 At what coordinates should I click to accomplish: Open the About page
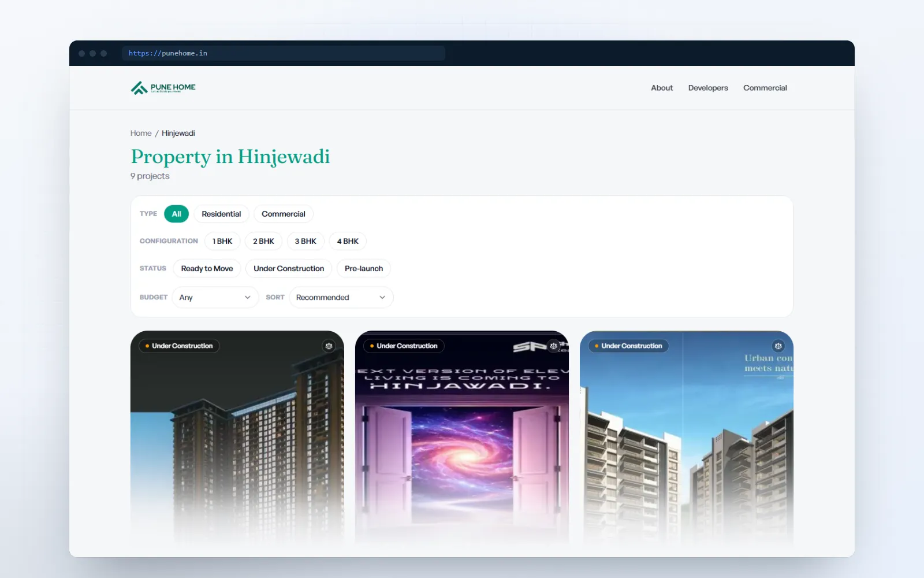tap(662, 88)
